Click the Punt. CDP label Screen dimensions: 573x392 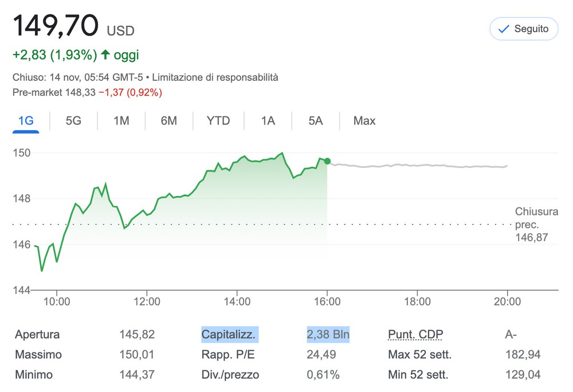coord(415,335)
